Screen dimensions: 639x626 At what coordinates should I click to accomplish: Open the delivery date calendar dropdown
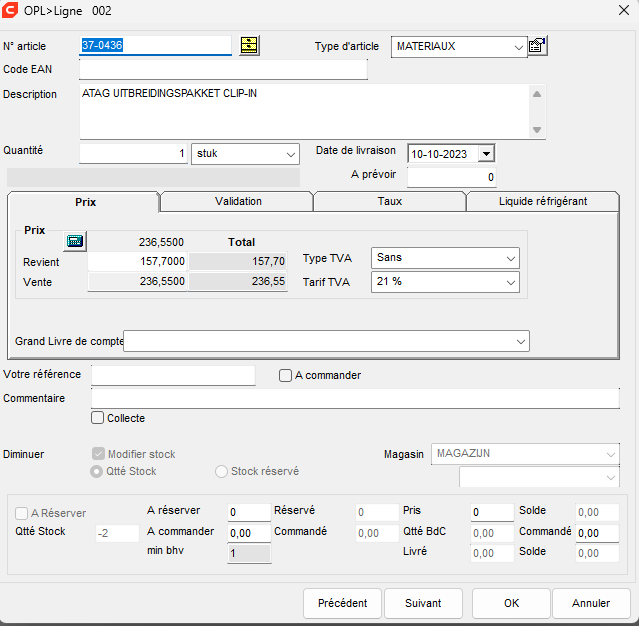(x=486, y=154)
